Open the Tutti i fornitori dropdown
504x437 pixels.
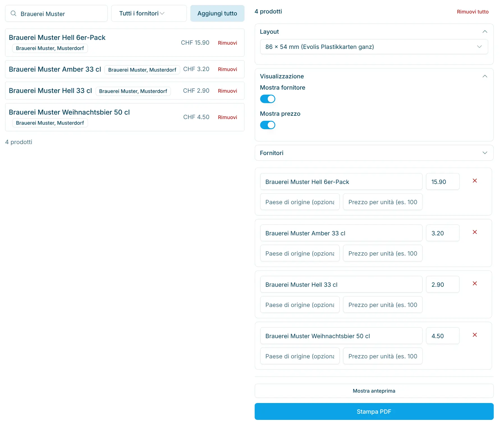pos(149,13)
